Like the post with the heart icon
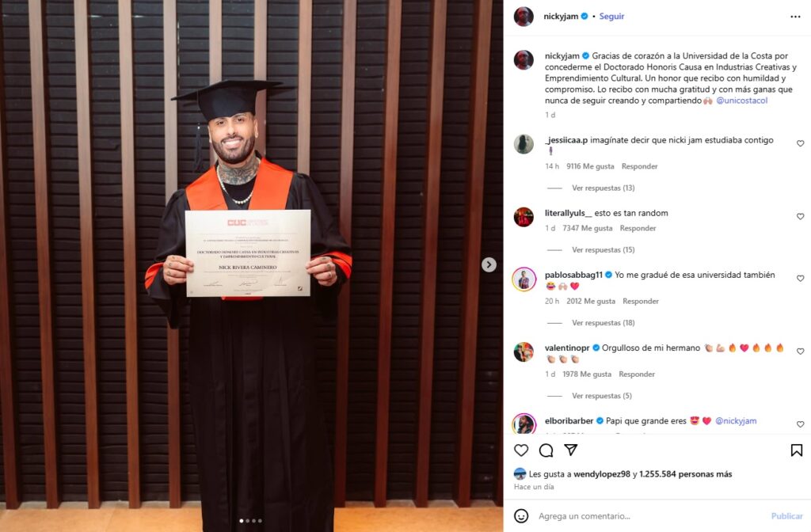 [521, 450]
